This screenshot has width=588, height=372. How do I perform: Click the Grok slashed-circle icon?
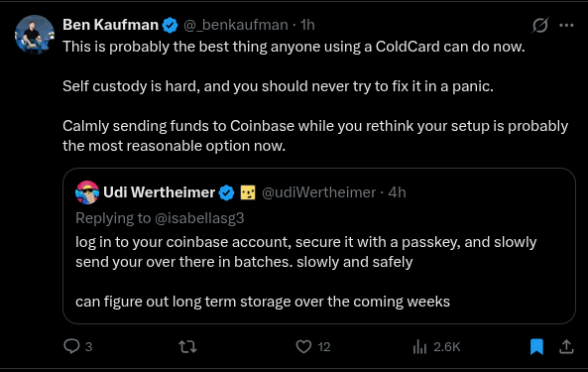540,26
